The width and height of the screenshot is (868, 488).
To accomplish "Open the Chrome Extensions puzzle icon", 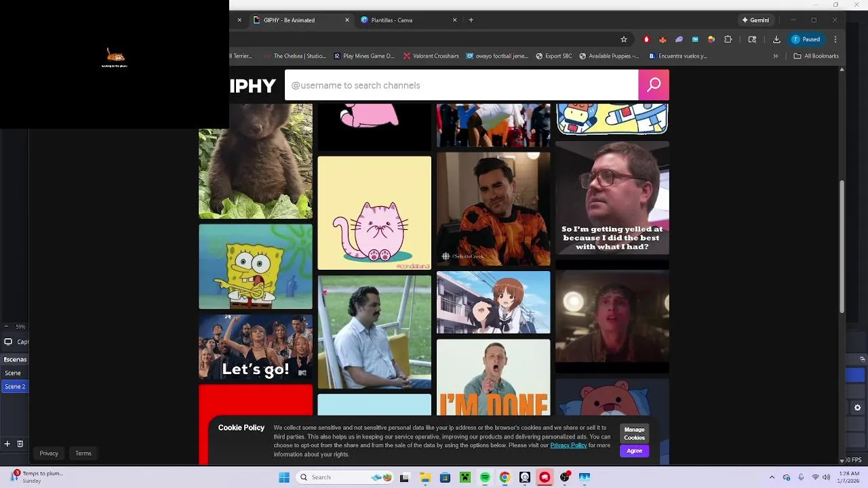I will (x=728, y=39).
